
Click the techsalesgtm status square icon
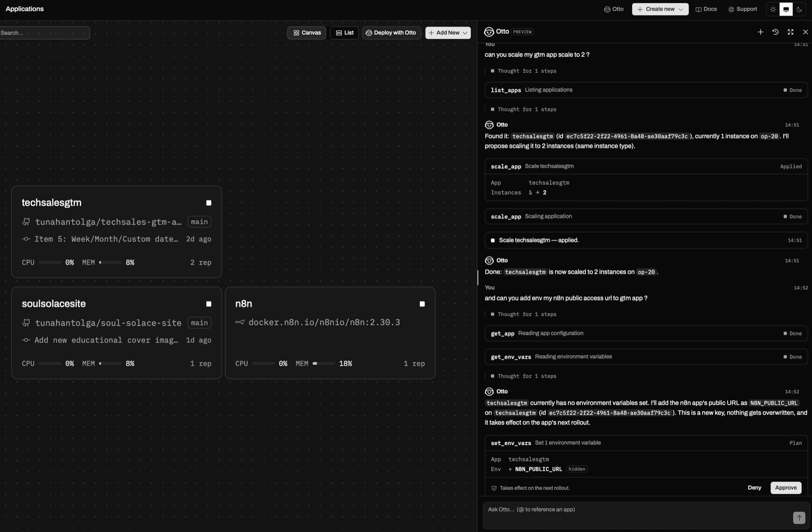(208, 203)
